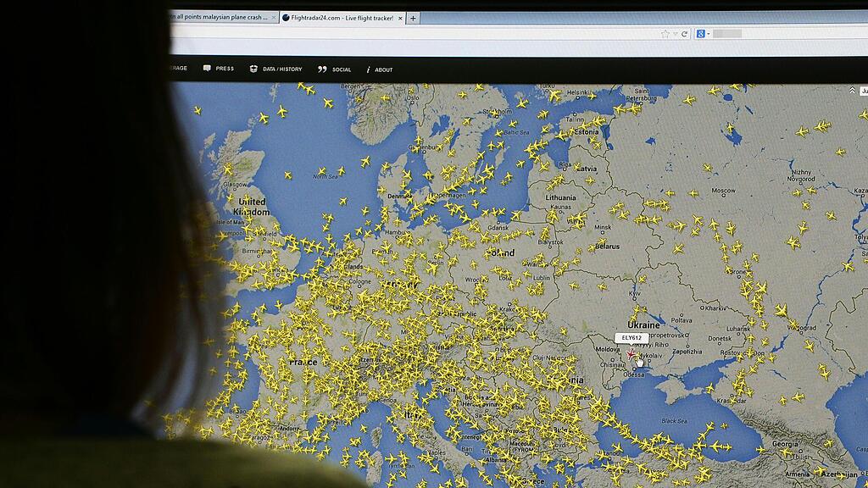Bookmark page with the star icon
The image size is (868, 488).
tap(665, 34)
